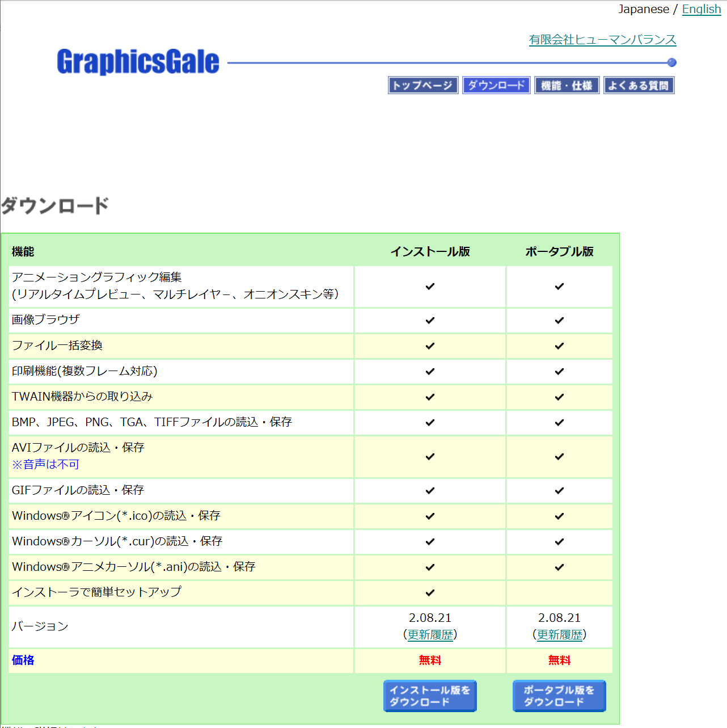Click 無料 price under インストール版
This screenshot has height=728, width=727.
430,660
